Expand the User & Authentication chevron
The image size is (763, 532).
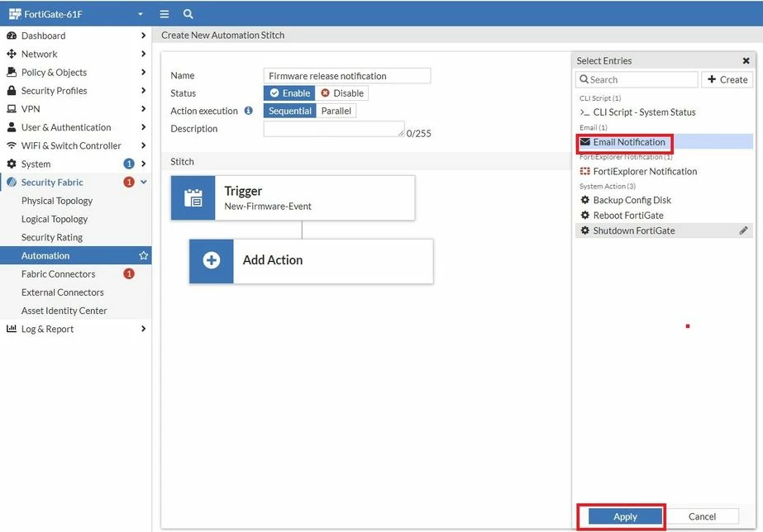tap(143, 127)
